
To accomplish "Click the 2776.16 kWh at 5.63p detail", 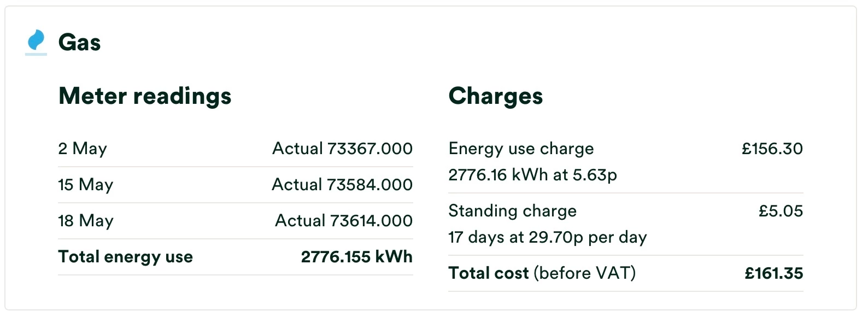I will click(533, 175).
